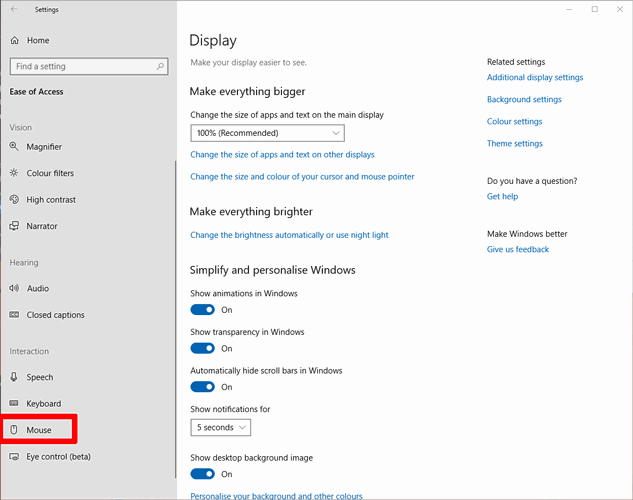The image size is (633, 500).
Task: Switch off Show desktop background image
Action: (202, 474)
